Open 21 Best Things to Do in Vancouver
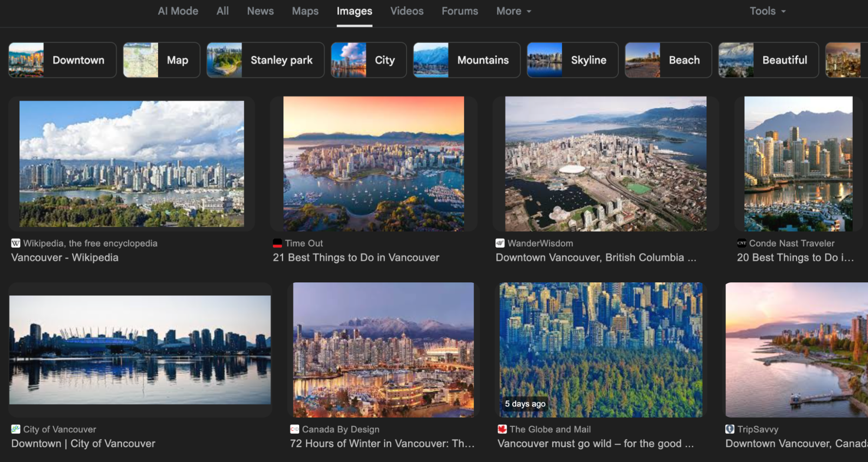The height and width of the screenshot is (462, 868). point(356,257)
